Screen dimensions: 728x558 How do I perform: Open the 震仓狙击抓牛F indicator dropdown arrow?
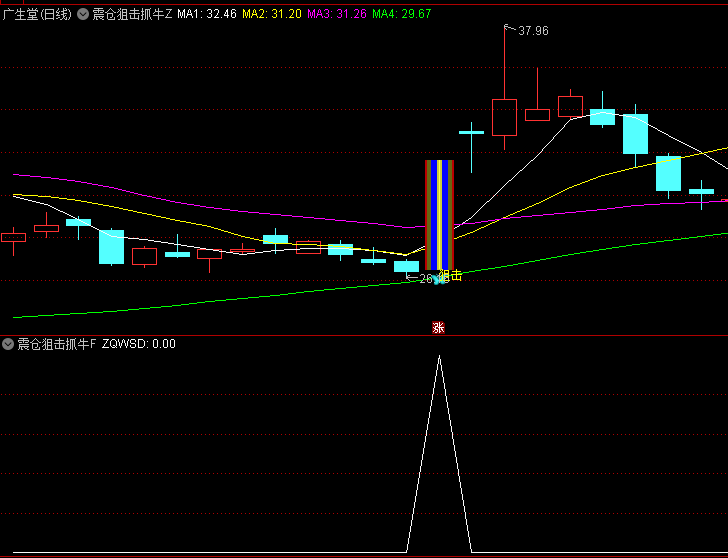point(9,344)
